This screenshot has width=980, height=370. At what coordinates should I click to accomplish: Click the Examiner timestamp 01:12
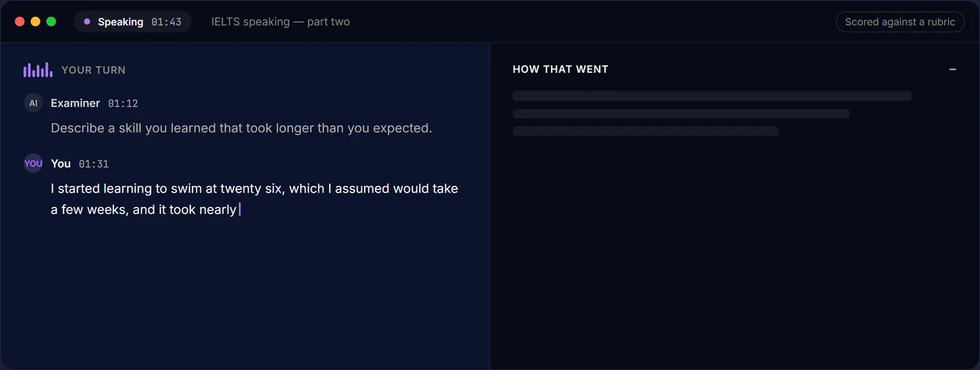123,104
